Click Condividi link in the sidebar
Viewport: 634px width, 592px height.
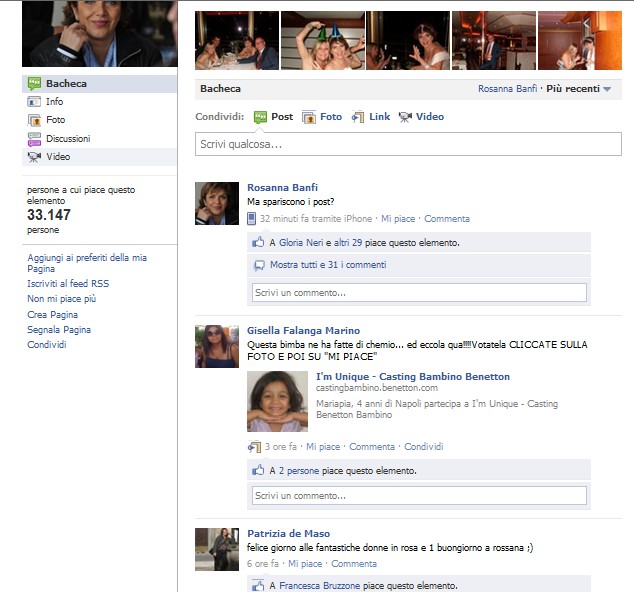pyautogui.click(x=46, y=345)
